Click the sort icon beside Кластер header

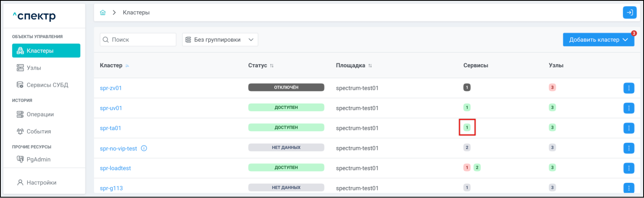pos(127,66)
